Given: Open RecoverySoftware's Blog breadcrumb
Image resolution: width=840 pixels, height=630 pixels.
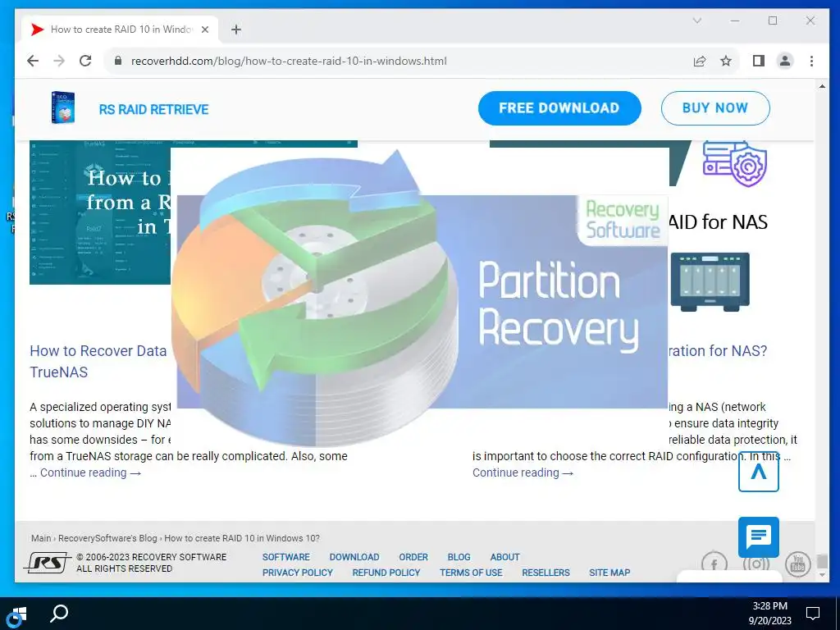Looking at the screenshot, I should (x=107, y=538).
